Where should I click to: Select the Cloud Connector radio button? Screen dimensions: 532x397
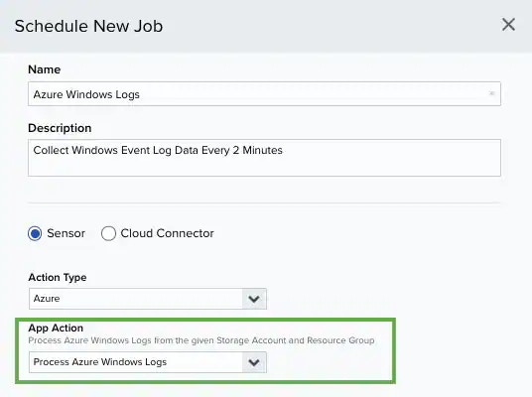pos(108,233)
